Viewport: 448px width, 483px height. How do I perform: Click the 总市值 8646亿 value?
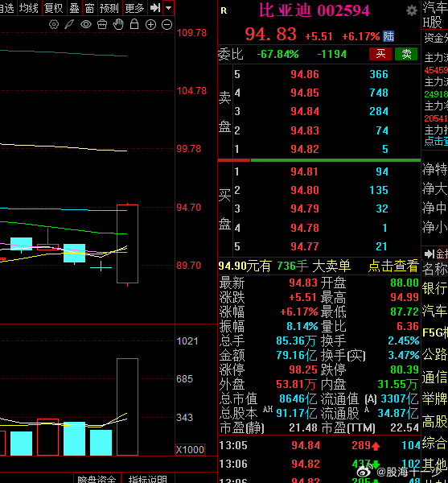tap(298, 398)
